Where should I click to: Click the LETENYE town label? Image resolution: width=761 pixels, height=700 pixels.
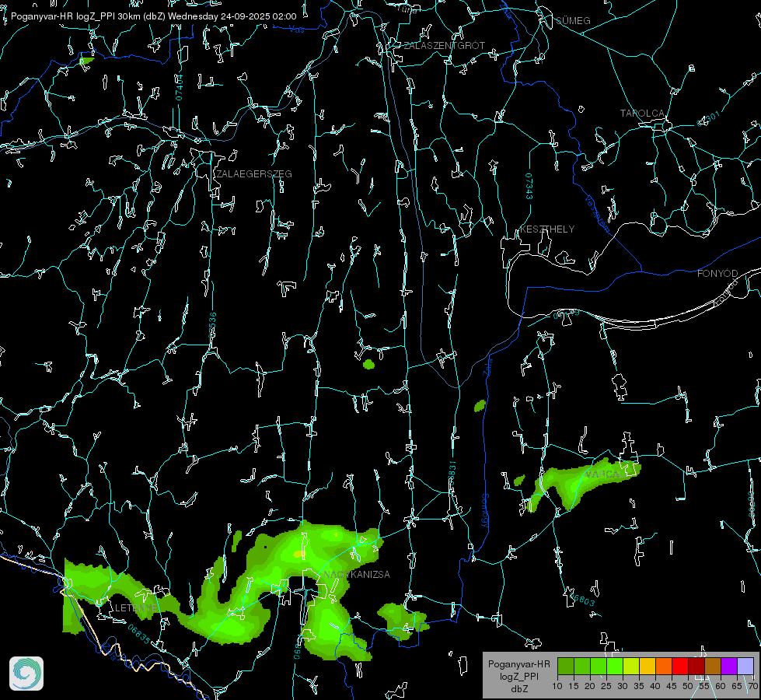coord(136,608)
